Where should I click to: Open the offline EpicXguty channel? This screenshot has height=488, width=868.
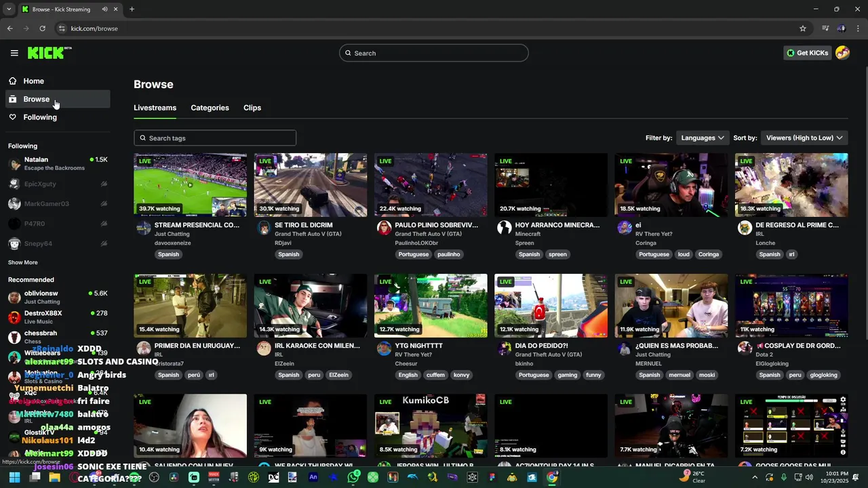click(58, 184)
